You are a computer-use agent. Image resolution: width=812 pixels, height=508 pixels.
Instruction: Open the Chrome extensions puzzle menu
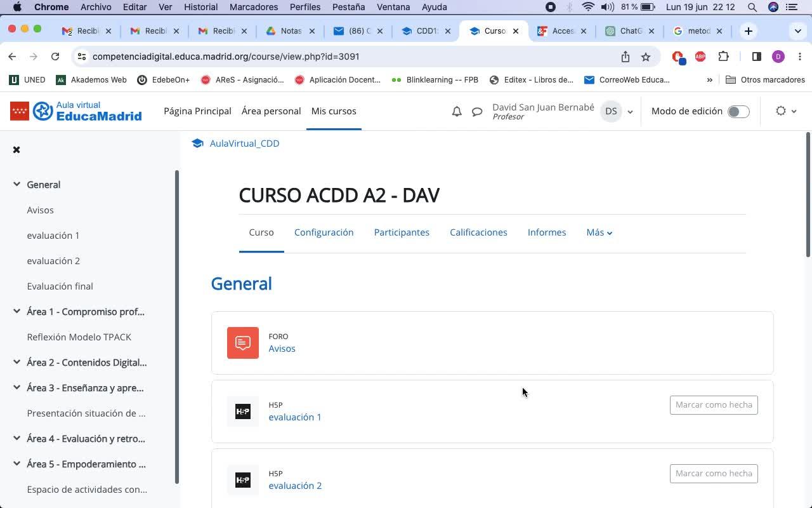pyautogui.click(x=723, y=57)
